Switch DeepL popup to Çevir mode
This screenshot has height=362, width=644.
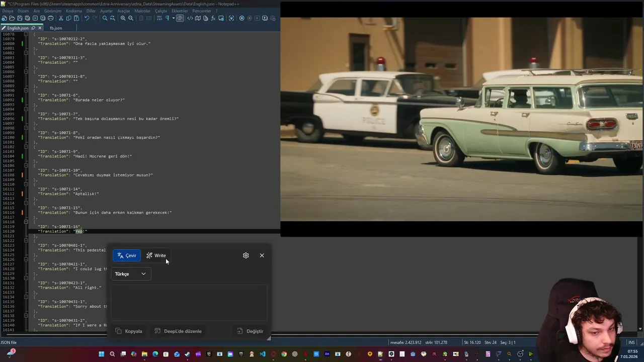click(x=127, y=255)
